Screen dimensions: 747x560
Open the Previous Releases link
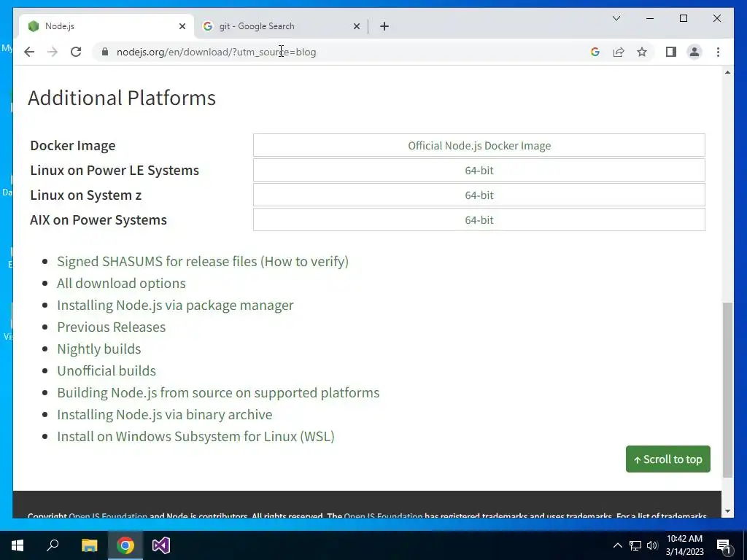pos(112,327)
